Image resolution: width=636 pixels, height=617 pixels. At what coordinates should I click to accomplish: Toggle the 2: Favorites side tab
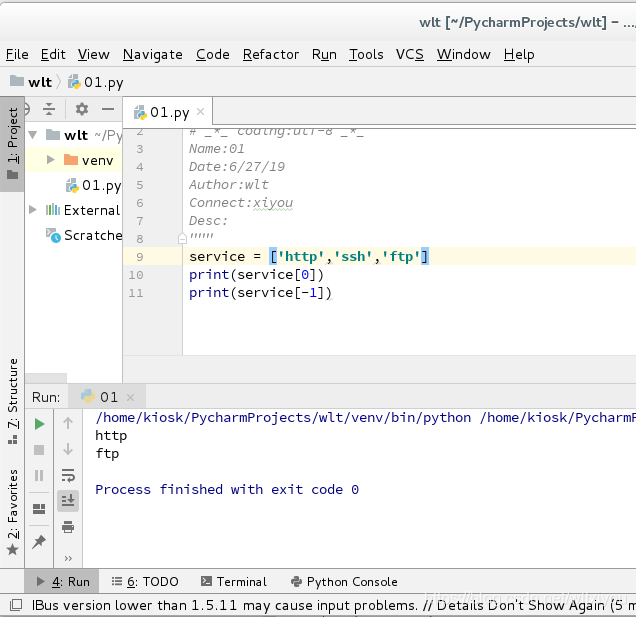point(13,512)
